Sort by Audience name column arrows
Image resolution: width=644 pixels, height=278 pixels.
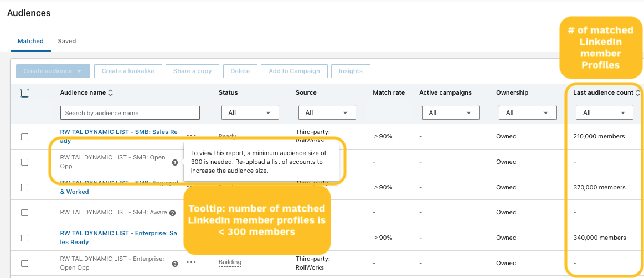[110, 92]
